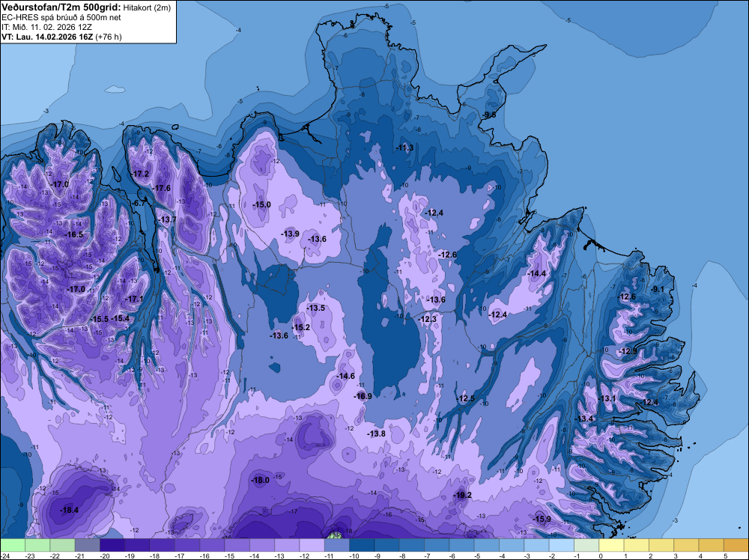Click the pale yellow legend swatch labeled 0
Image resolution: width=749 pixels, height=560 pixels.
pos(611,545)
